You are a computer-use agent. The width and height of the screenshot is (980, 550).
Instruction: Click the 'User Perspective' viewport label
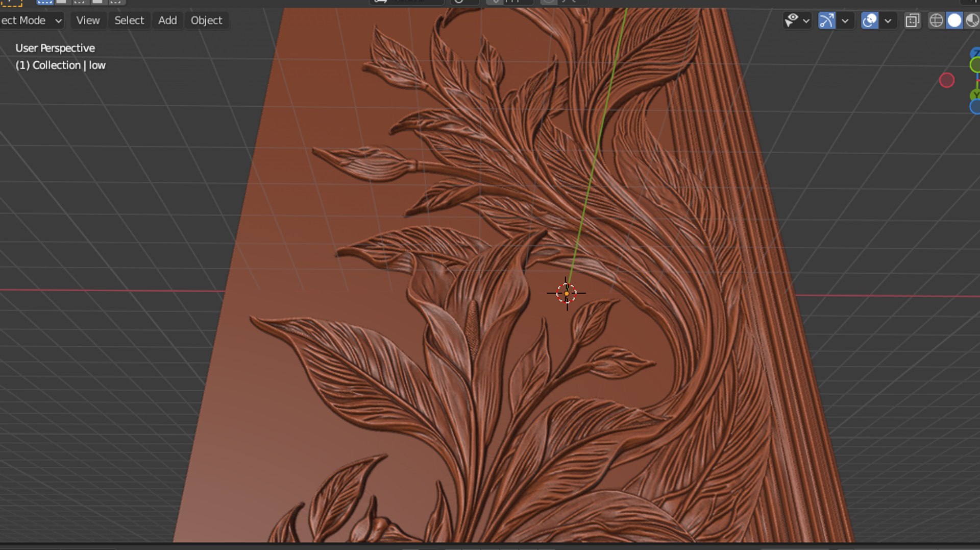(55, 48)
